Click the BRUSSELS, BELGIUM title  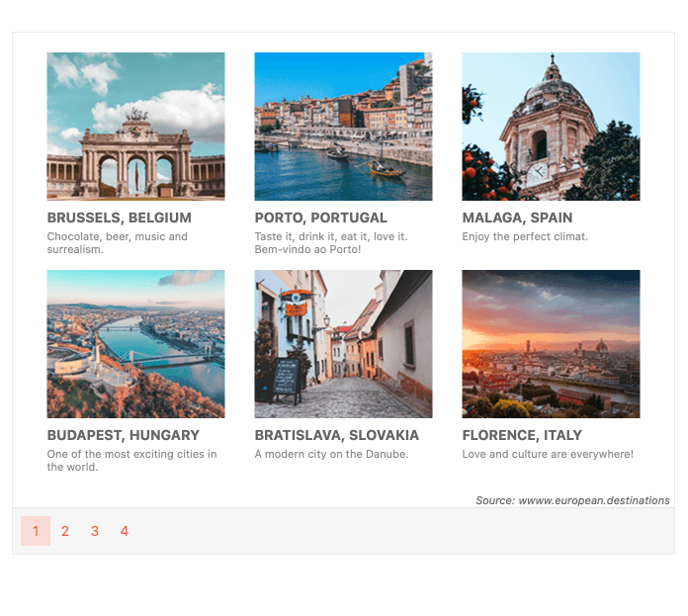tap(119, 218)
